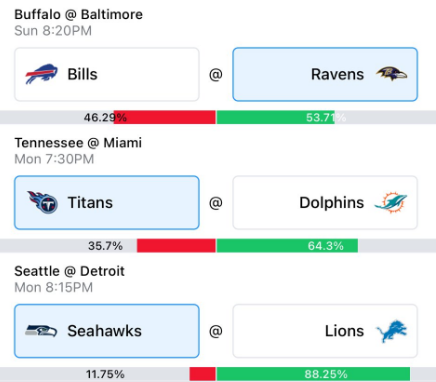The height and width of the screenshot is (382, 436).
Task: Choose Dolphins as the winner
Action: pos(325,203)
